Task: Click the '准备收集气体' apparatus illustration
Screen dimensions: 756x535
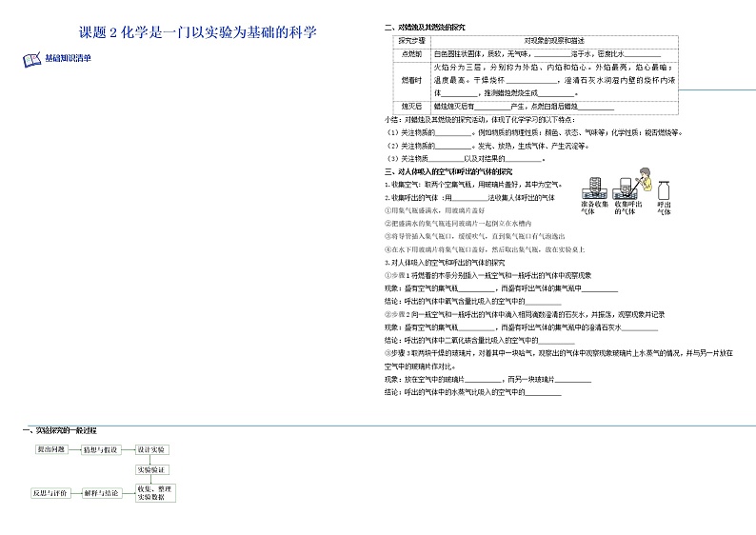Action: pos(595,188)
